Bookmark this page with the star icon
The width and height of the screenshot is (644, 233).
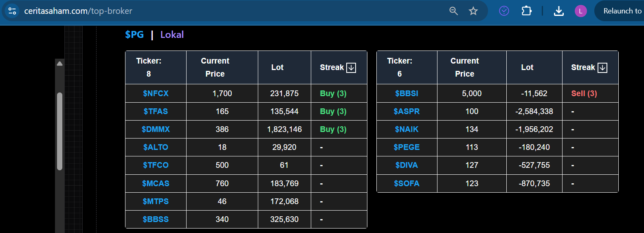(x=473, y=11)
